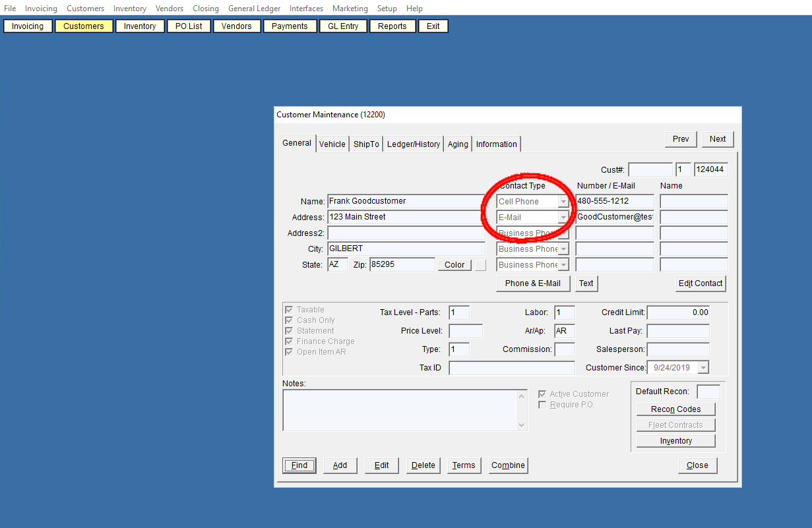Open the Cell Phone contact type dropdown

[x=563, y=202]
